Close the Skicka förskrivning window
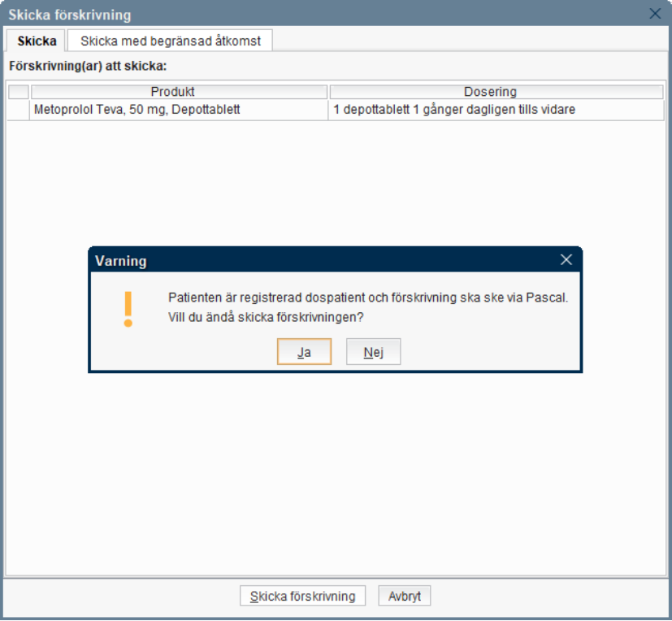Image resolution: width=672 pixels, height=621 pixels. pyautogui.click(x=655, y=14)
